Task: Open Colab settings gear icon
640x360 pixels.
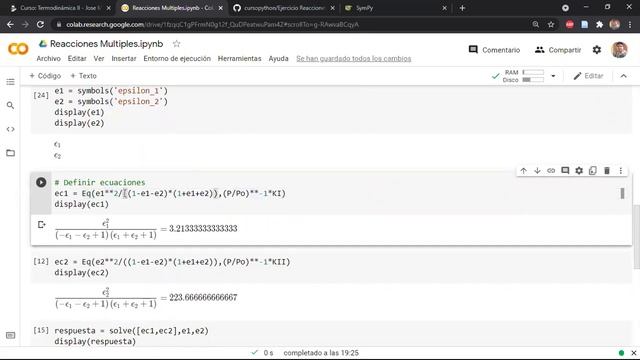Action: coord(597,50)
